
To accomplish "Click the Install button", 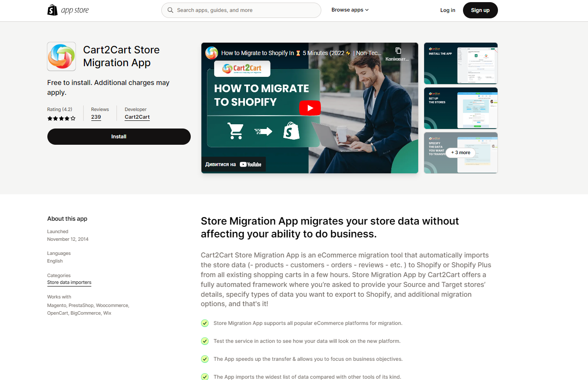I will [x=119, y=137].
